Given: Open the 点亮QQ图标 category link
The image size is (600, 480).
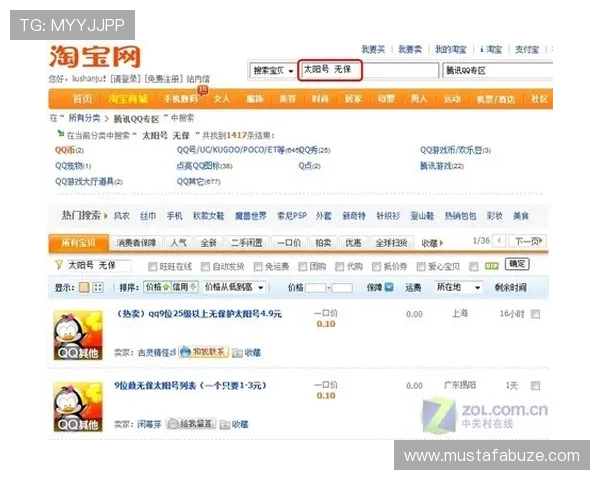Looking at the screenshot, I should click(x=204, y=166).
